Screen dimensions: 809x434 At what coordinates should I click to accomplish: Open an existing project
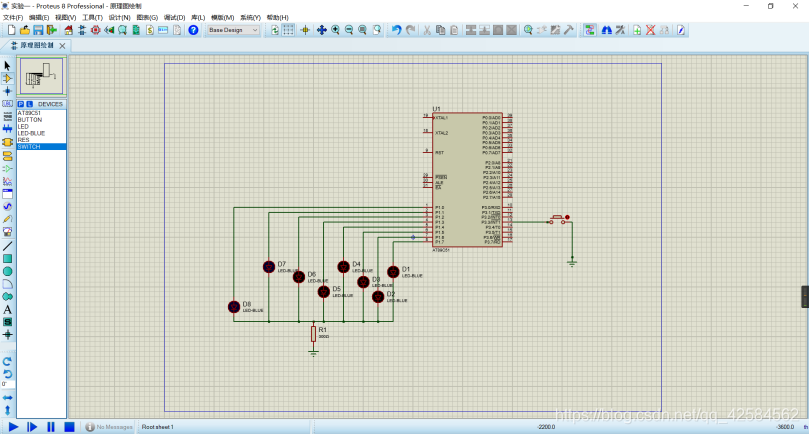click(x=25, y=30)
